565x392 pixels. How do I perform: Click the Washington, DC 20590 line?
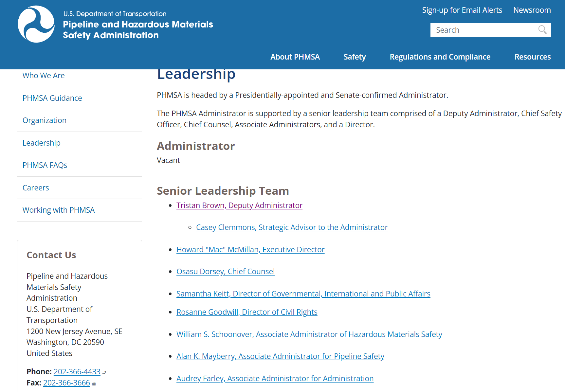tap(65, 342)
